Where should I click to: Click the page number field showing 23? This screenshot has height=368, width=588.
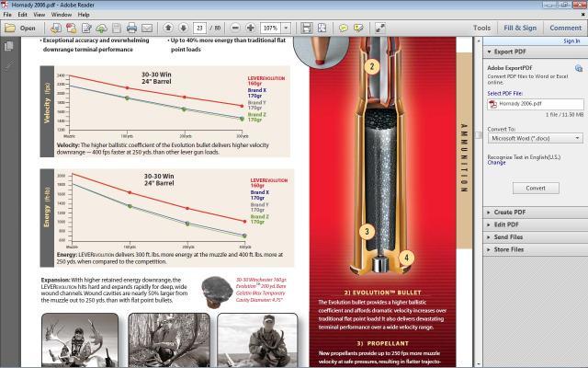199,29
